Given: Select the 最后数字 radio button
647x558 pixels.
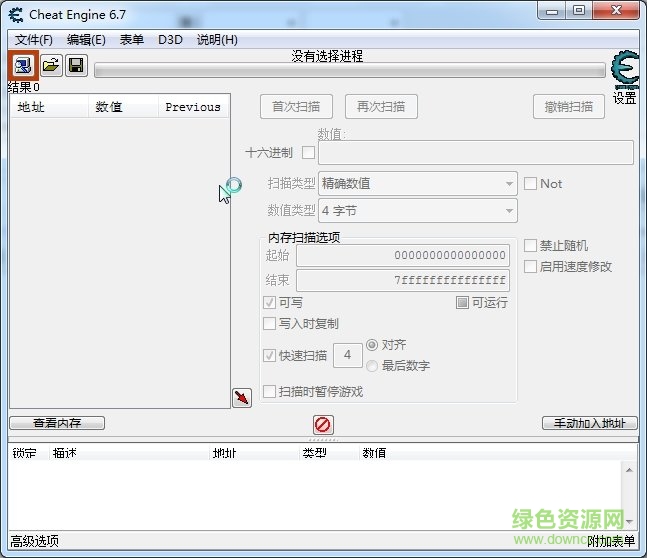Looking at the screenshot, I should tap(372, 366).
